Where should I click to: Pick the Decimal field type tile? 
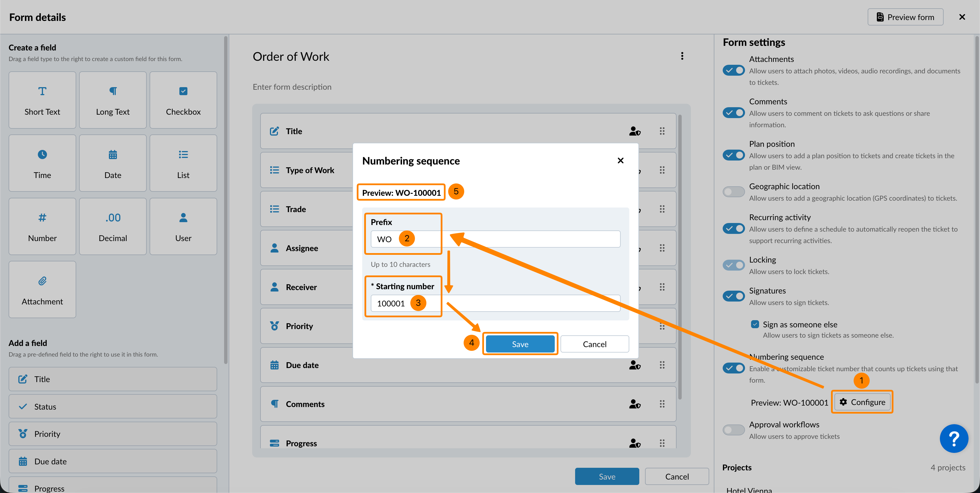point(113,226)
